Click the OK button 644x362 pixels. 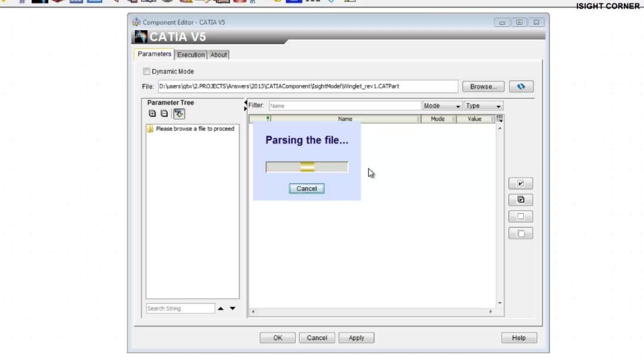278,338
